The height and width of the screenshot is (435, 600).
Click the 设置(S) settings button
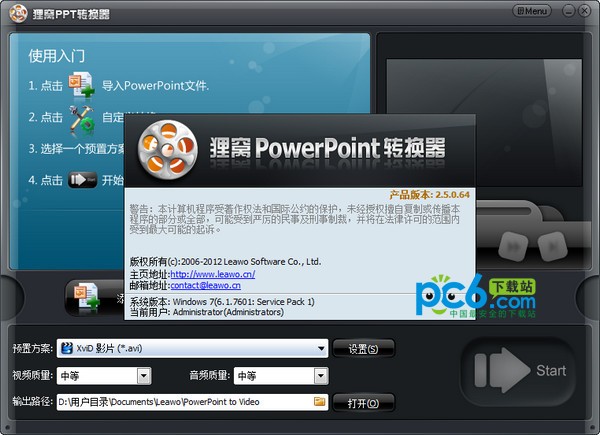(363, 349)
